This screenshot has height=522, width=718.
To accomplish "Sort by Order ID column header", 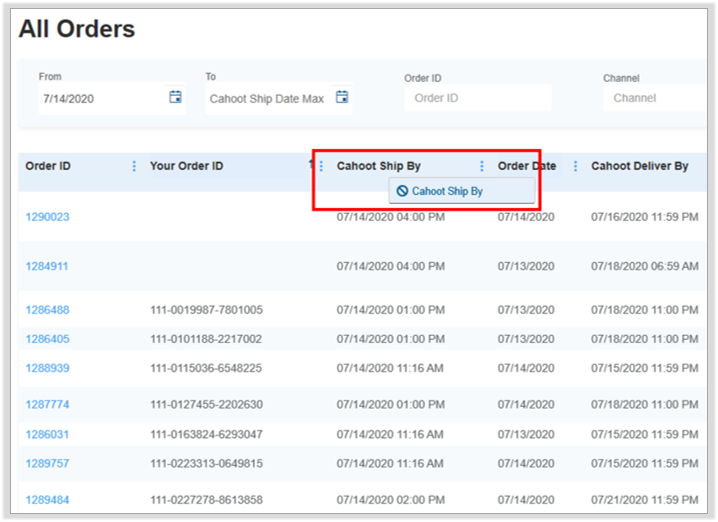I will (x=48, y=166).
